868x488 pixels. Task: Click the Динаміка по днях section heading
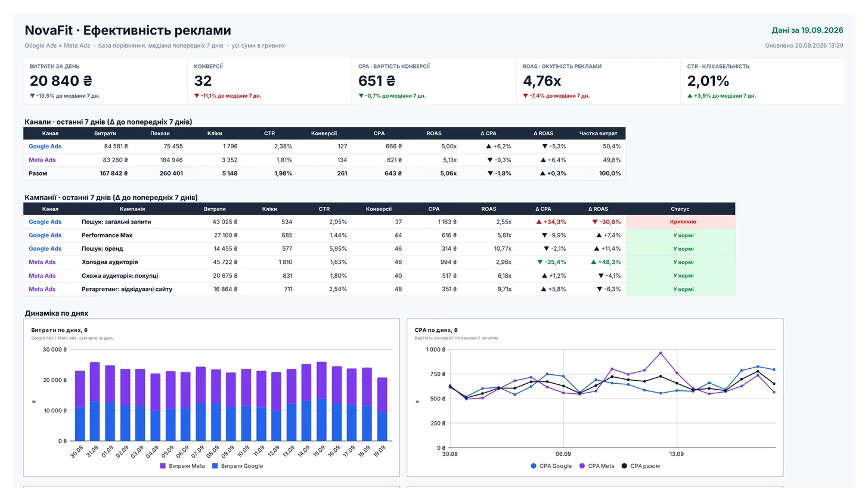tap(56, 313)
